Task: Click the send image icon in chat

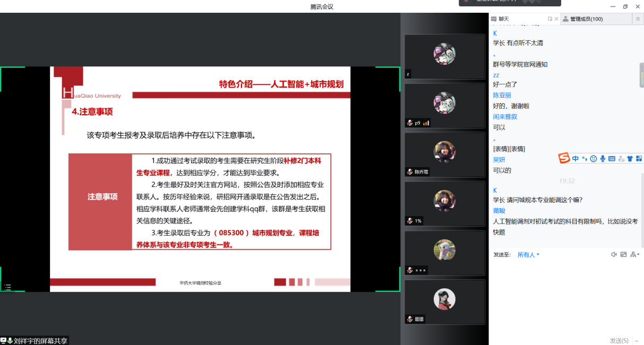Action: (x=623, y=255)
